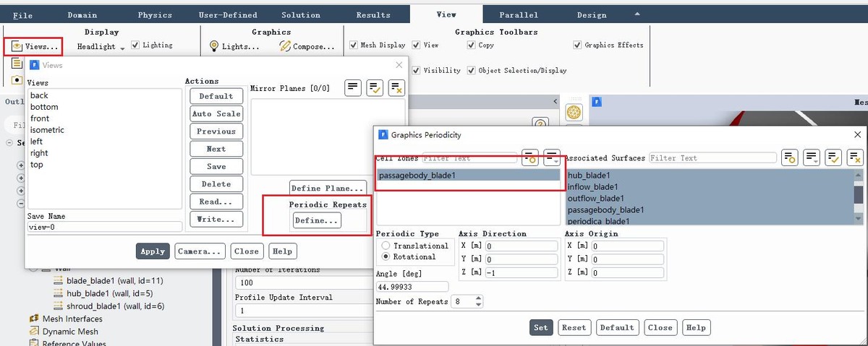Click the Axis Direction Z field

coord(522,272)
